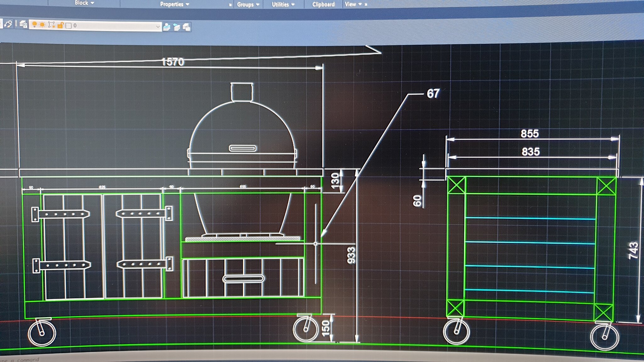
Task: Select the 625 small dimension text
Action: (x=102, y=187)
